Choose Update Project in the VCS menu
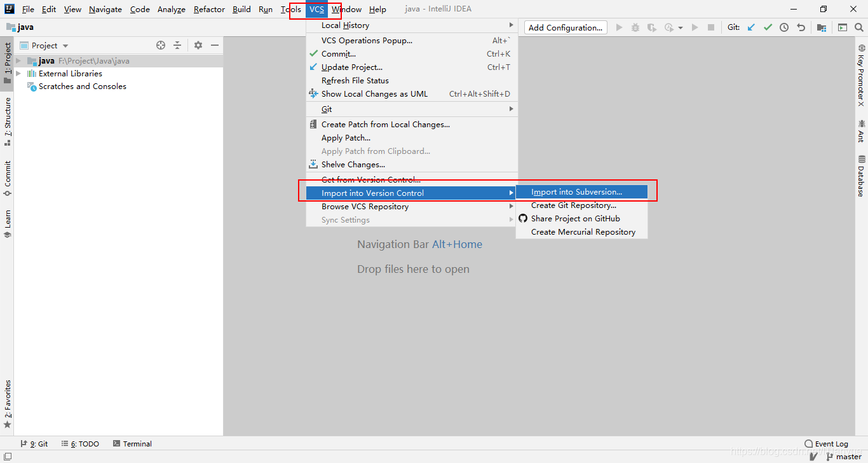The height and width of the screenshot is (463, 868). pyautogui.click(x=412, y=67)
